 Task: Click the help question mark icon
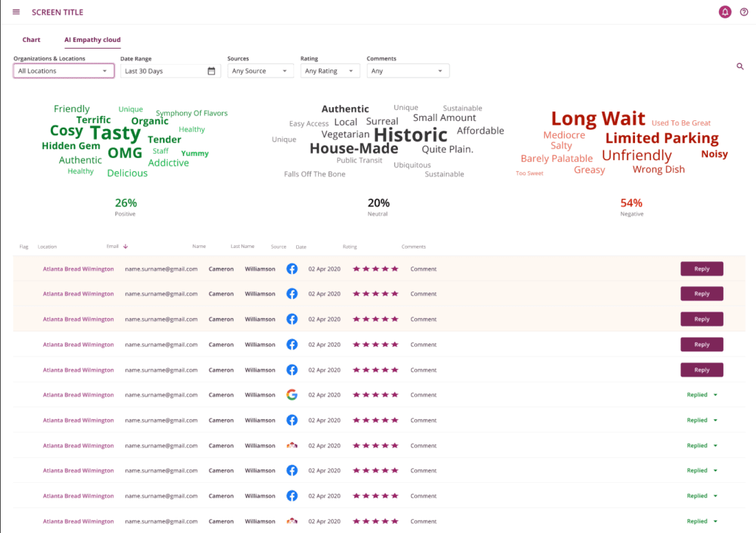[x=744, y=12]
